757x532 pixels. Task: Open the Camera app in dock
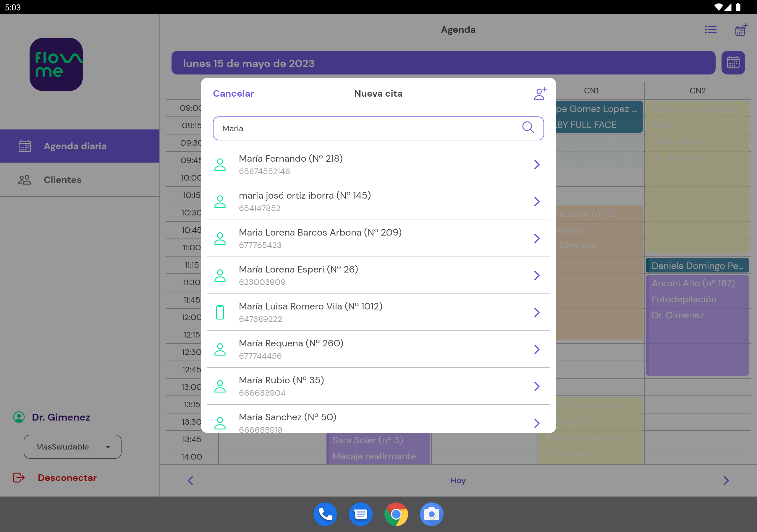click(432, 514)
